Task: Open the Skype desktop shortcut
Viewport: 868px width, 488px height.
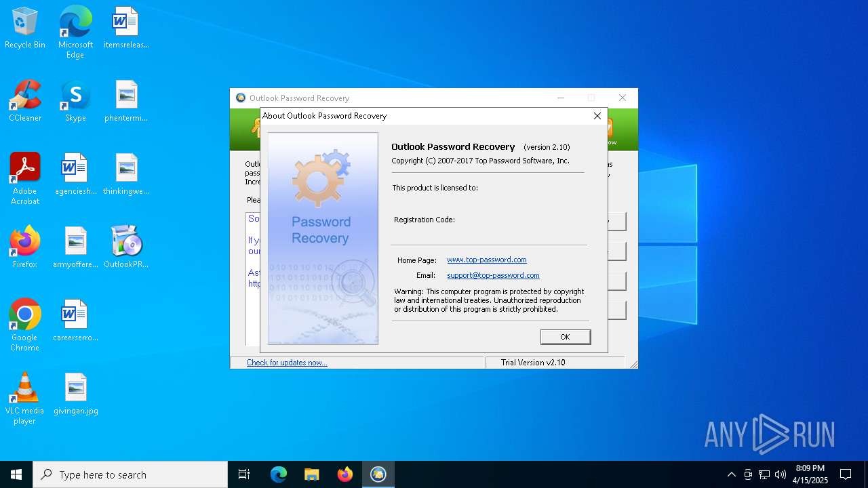Action: coord(75,102)
